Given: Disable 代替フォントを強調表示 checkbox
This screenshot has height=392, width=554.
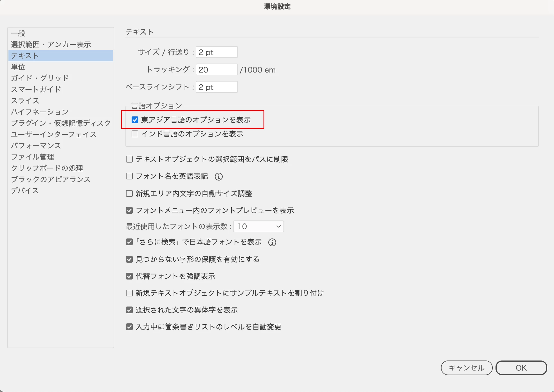Looking at the screenshot, I should tap(129, 276).
